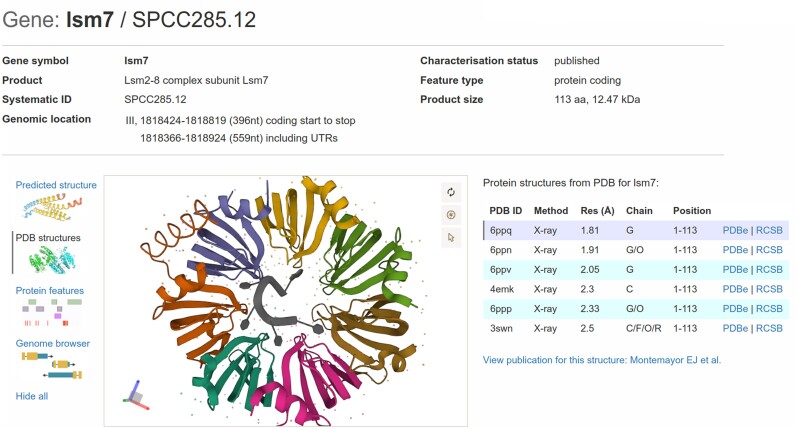Select the 6ppn structure table row
This screenshot has height=429, width=800.
tap(600, 250)
